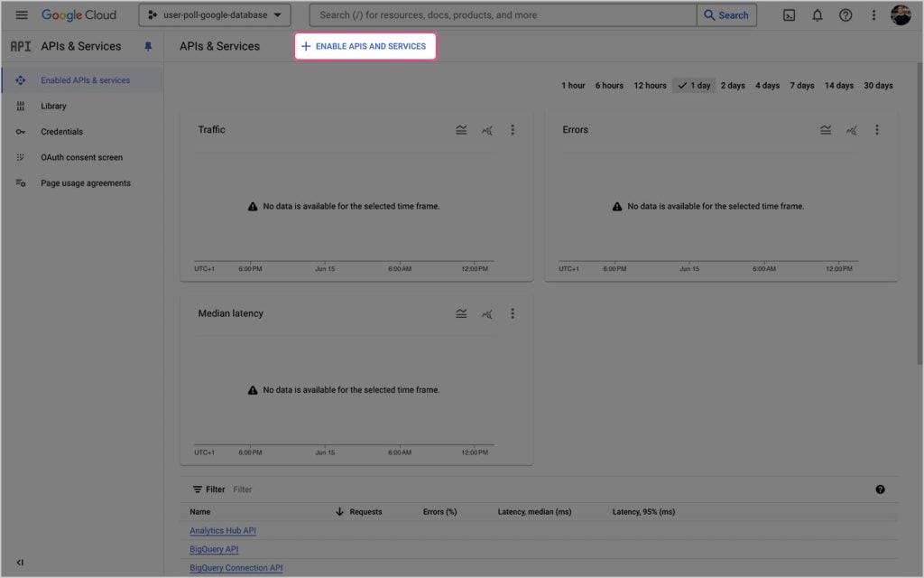This screenshot has height=578, width=924.
Task: Click the Name column header
Action: pyautogui.click(x=199, y=512)
